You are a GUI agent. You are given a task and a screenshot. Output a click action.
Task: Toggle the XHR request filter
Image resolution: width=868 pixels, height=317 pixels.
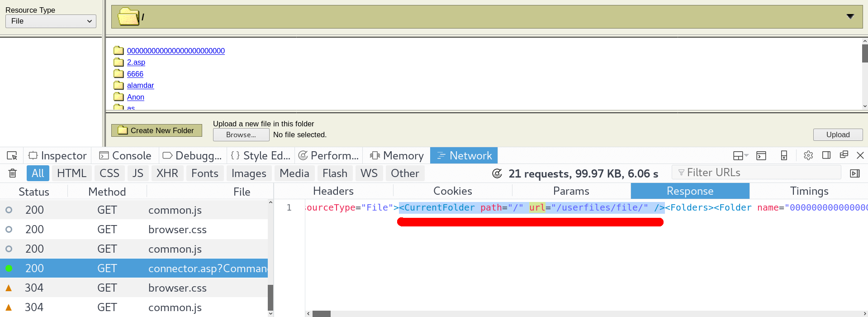click(167, 173)
